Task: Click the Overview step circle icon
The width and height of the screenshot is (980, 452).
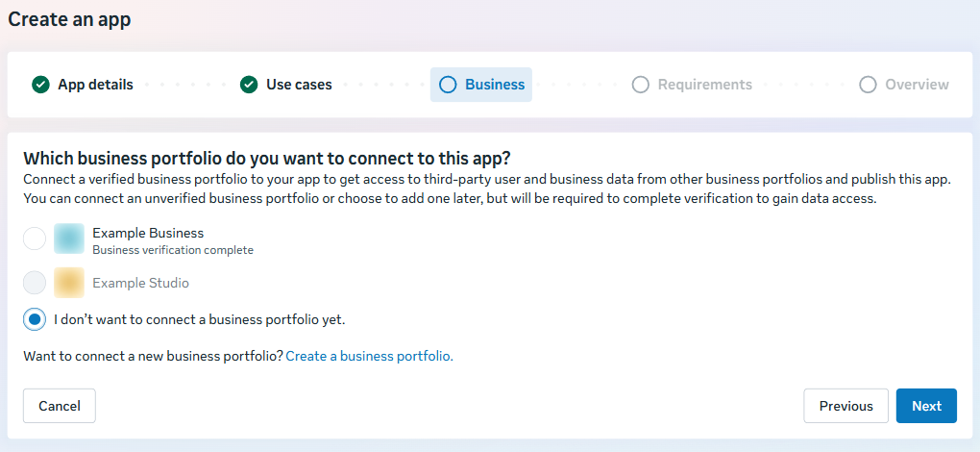Action: point(868,85)
